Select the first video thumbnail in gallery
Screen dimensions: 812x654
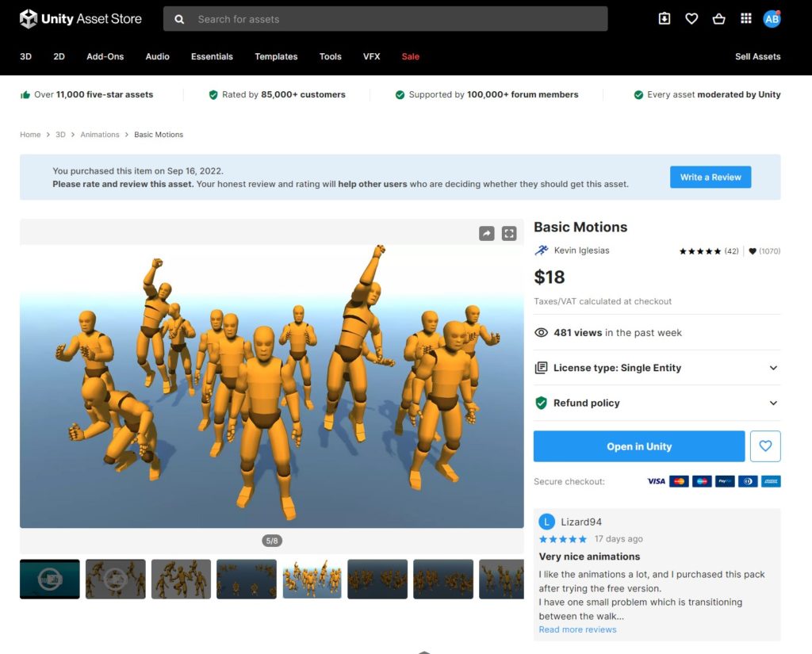click(x=49, y=579)
